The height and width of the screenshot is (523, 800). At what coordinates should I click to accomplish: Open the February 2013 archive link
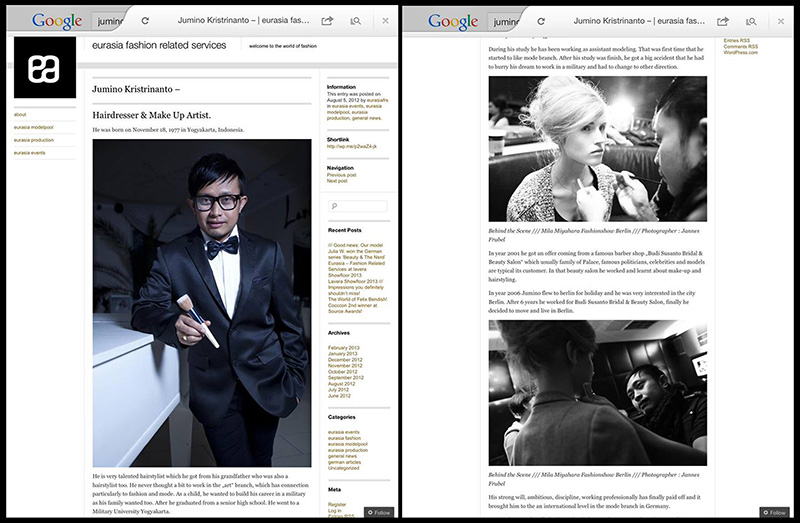point(343,347)
